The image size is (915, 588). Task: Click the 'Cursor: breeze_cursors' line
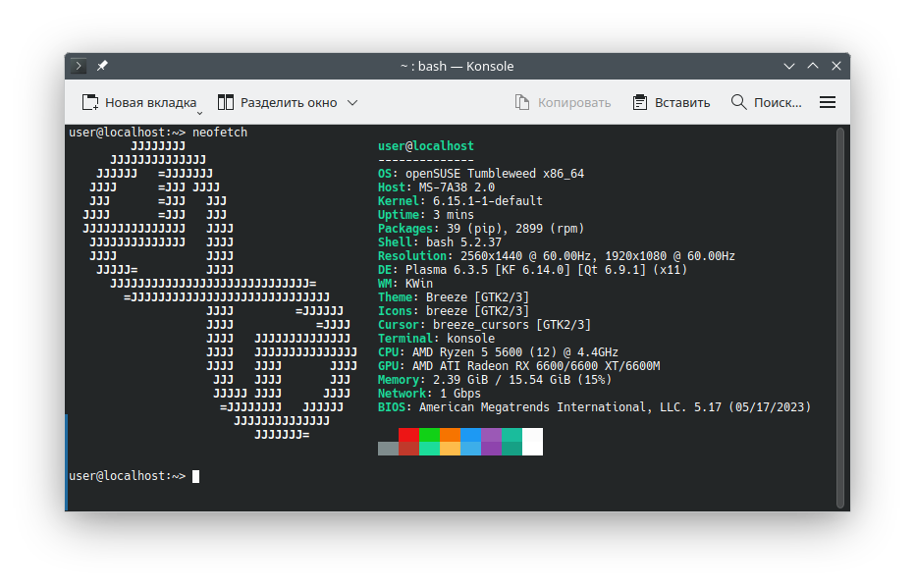coord(484,325)
